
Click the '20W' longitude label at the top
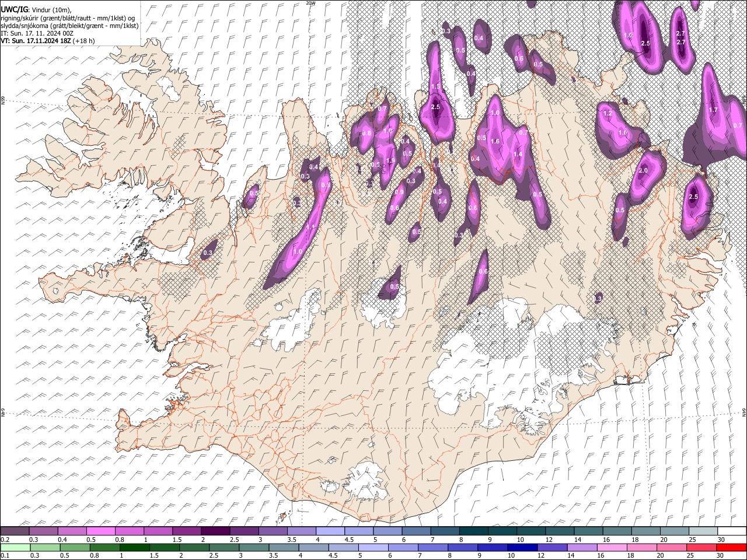[x=310, y=3]
